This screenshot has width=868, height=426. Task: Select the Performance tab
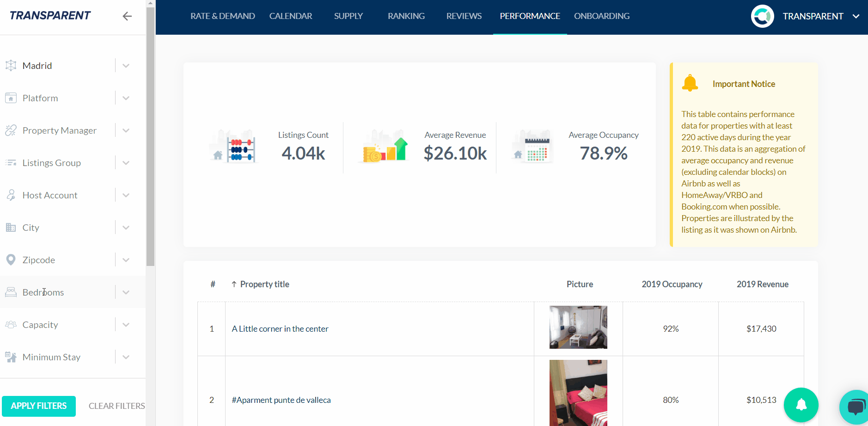(x=530, y=16)
